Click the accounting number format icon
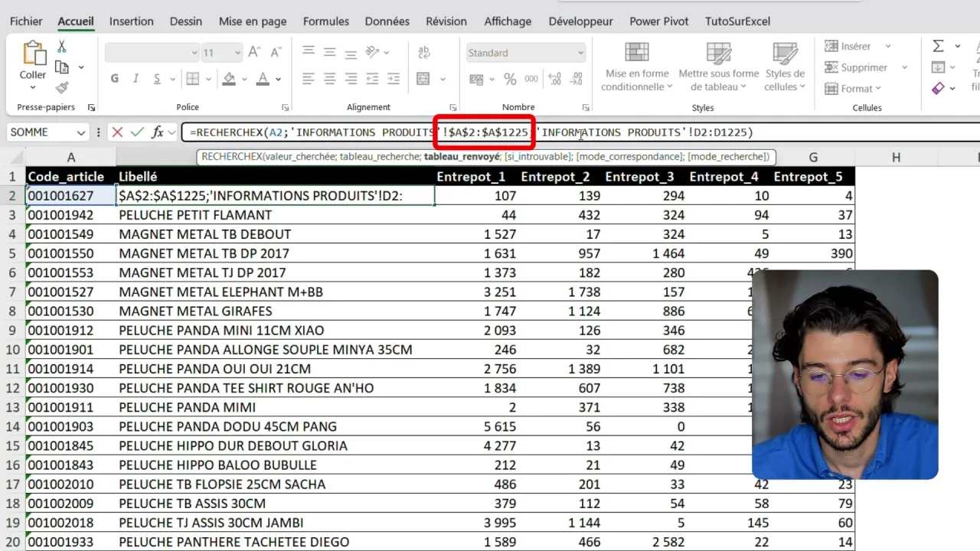The width and height of the screenshot is (980, 551). (476, 79)
